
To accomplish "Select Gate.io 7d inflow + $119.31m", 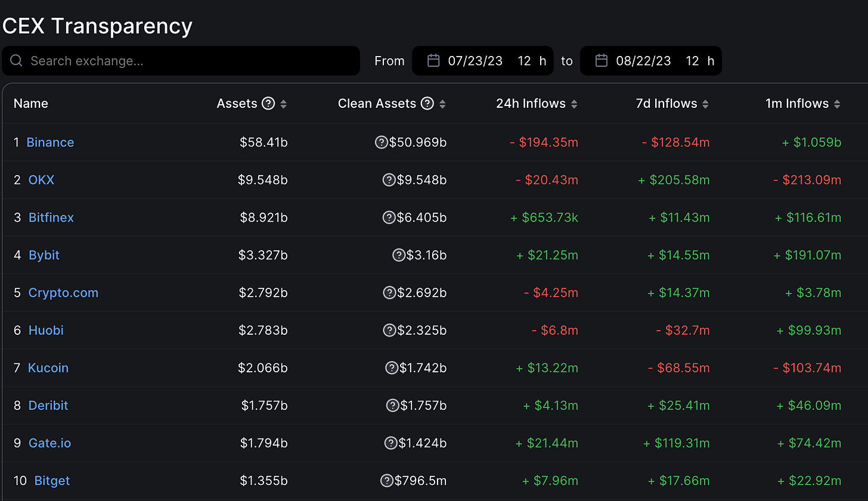I will [676, 443].
